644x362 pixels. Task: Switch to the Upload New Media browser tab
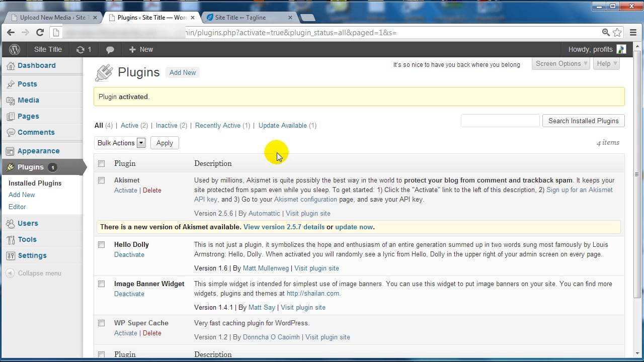coord(48,17)
